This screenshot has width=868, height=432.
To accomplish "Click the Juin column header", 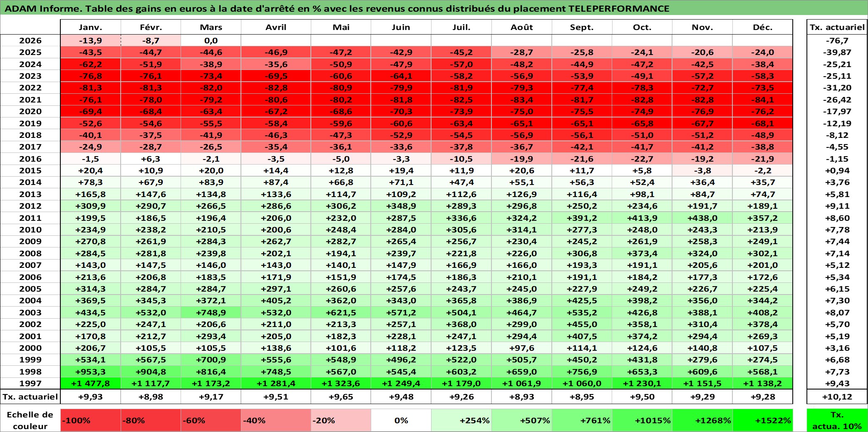I will click(401, 27).
